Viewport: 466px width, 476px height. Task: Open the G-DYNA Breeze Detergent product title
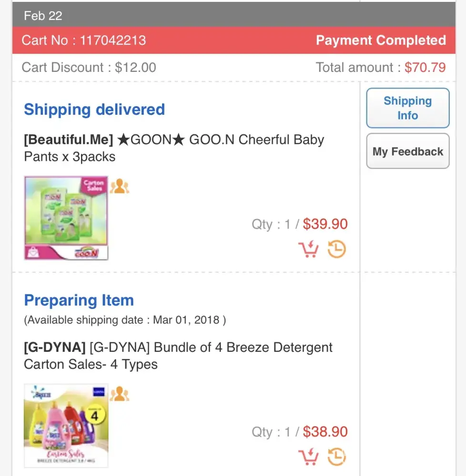pos(178,356)
